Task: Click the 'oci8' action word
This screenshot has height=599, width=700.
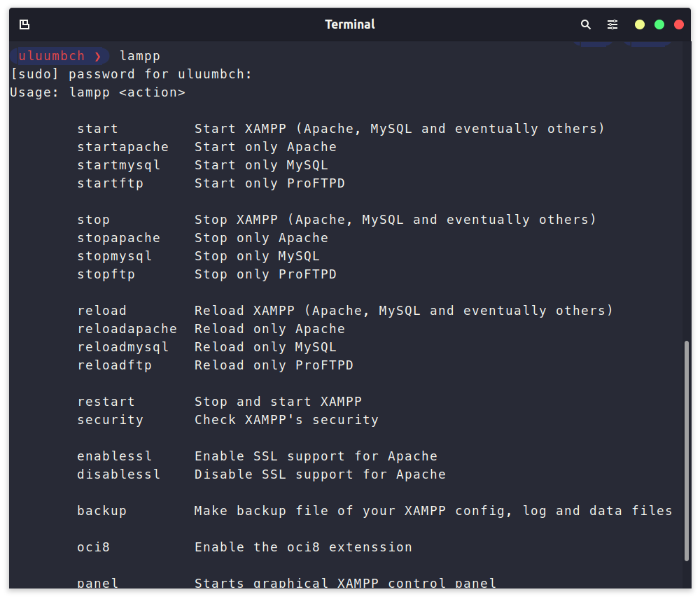Action: (x=93, y=547)
